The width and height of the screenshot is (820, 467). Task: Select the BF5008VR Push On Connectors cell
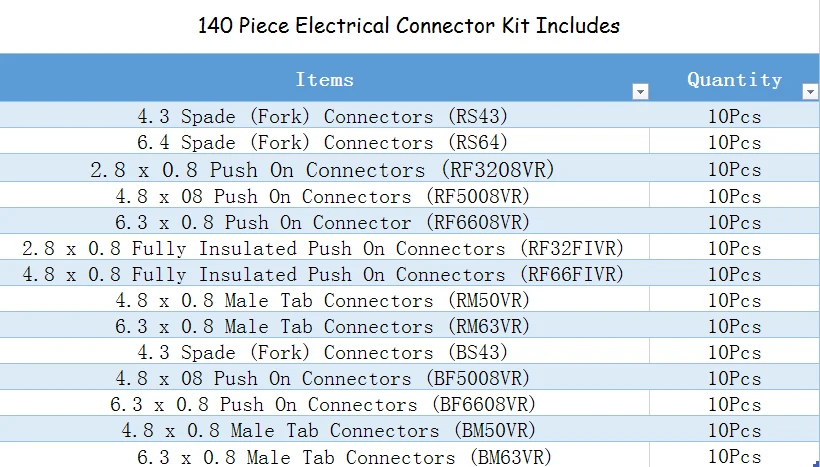323,378
